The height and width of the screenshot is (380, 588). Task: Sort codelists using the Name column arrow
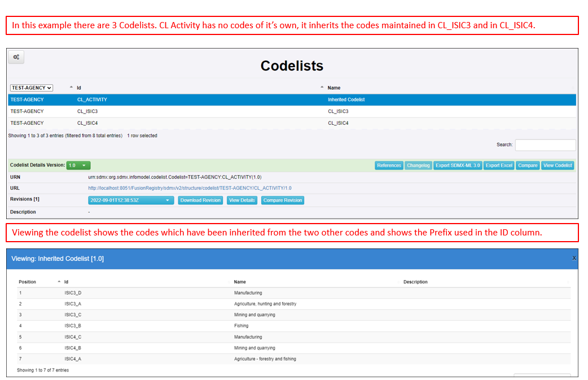(321, 87)
